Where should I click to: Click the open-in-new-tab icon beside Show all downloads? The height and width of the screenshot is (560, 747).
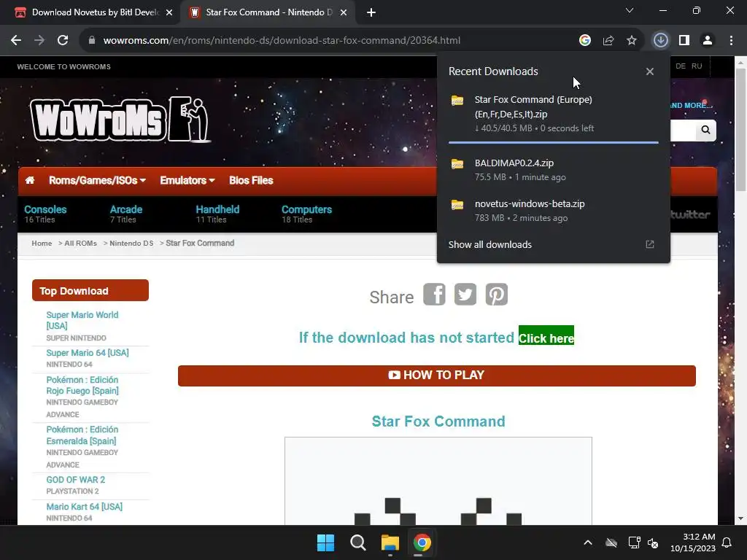650,245
